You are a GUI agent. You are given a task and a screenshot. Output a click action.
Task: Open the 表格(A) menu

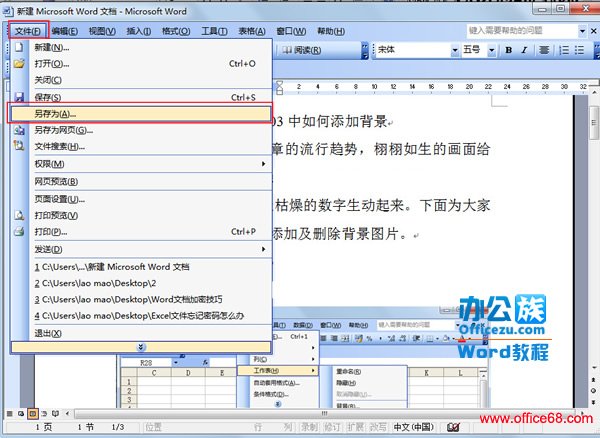(x=252, y=31)
